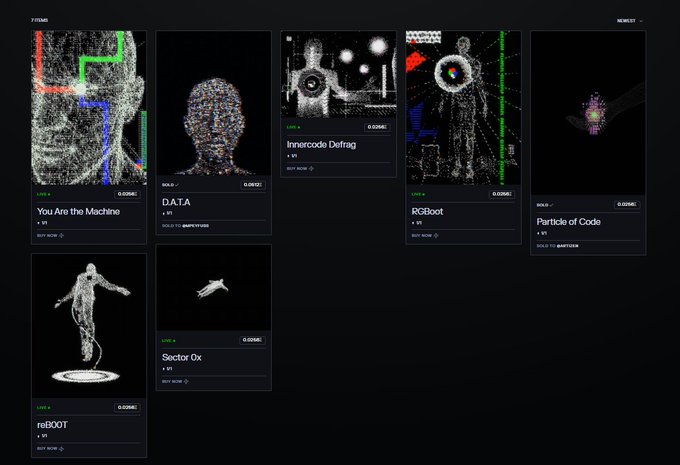Image resolution: width=680 pixels, height=465 pixels.
Task: Open the buyer username on the D.A.T.A card
Action: (196, 226)
